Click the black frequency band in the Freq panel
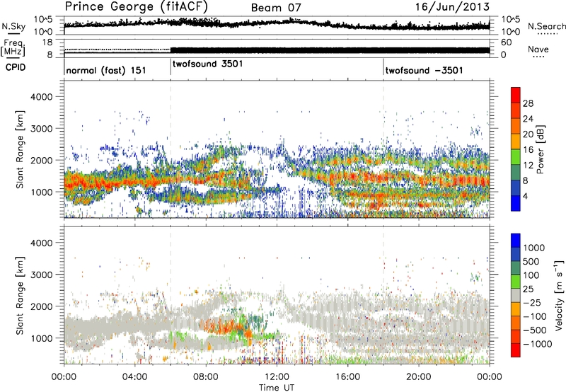 330,50
